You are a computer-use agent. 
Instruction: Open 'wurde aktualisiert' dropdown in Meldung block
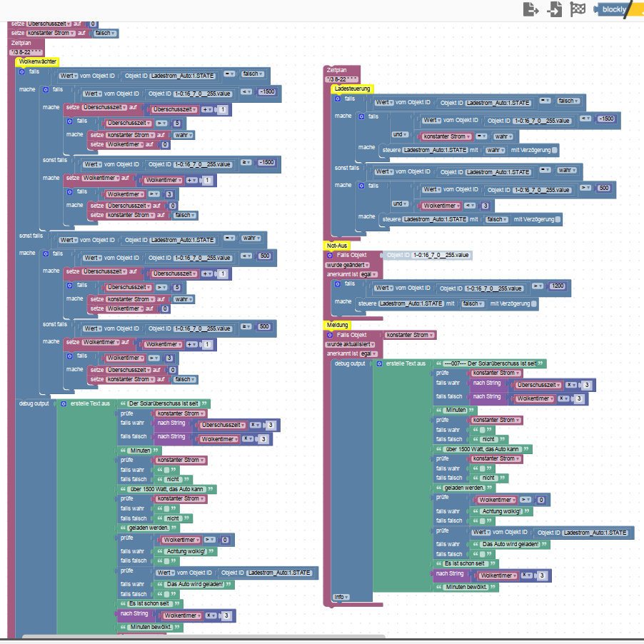pyautogui.click(x=351, y=344)
